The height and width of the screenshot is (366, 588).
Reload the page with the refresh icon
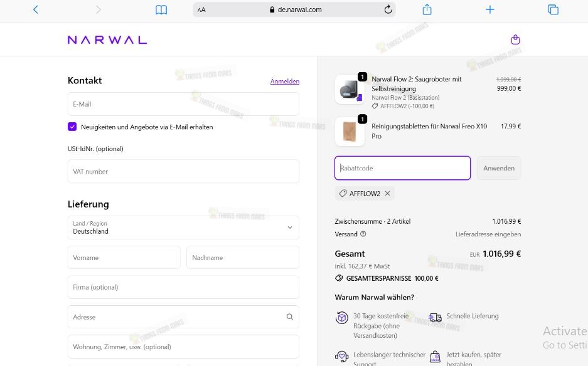[388, 9]
